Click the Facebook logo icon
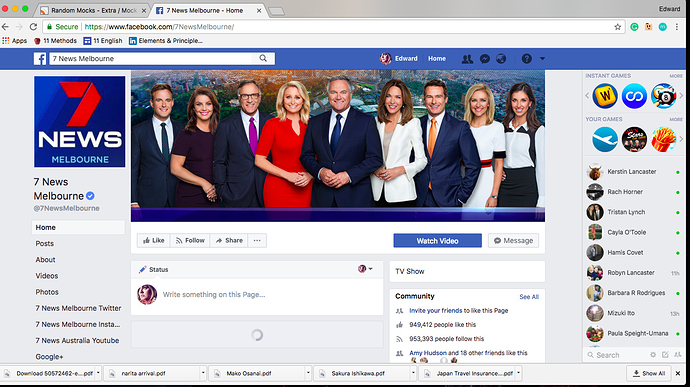The width and height of the screenshot is (690, 387). pos(40,59)
